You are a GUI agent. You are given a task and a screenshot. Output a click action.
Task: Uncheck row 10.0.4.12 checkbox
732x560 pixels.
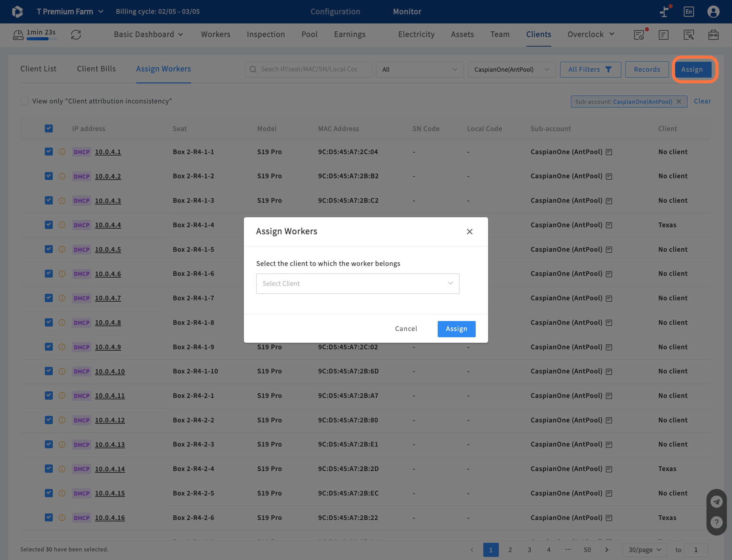[49, 420]
